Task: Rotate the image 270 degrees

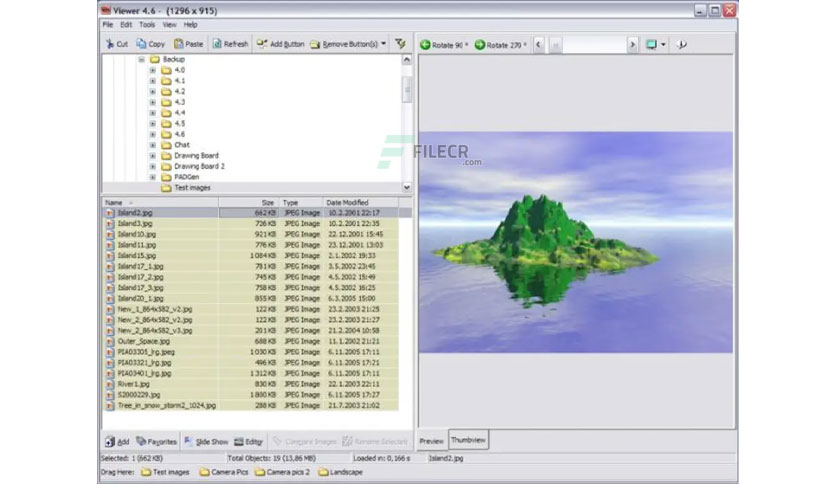Action: click(500, 45)
